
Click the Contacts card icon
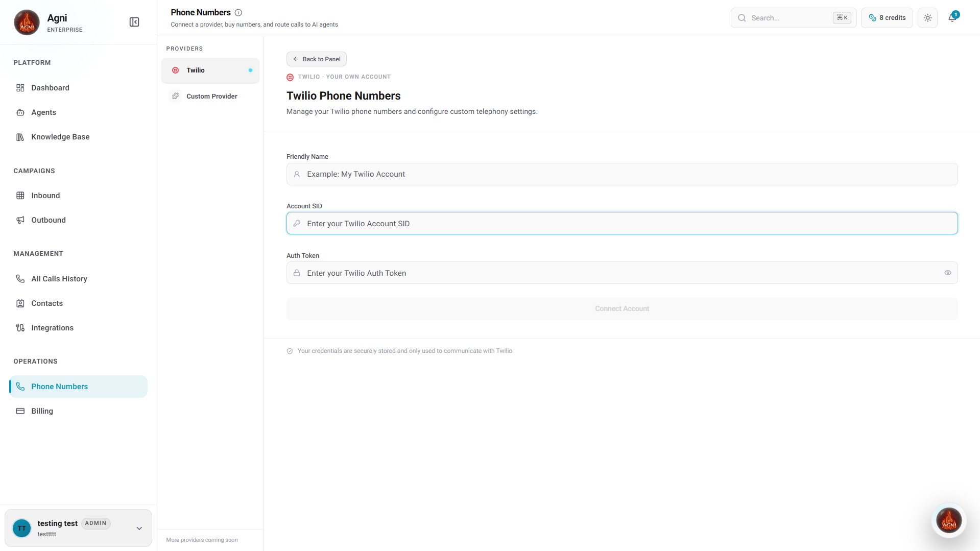coord(20,303)
